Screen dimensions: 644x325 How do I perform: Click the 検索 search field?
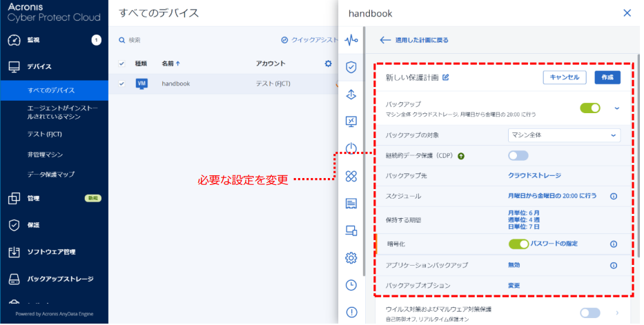pyautogui.click(x=173, y=40)
